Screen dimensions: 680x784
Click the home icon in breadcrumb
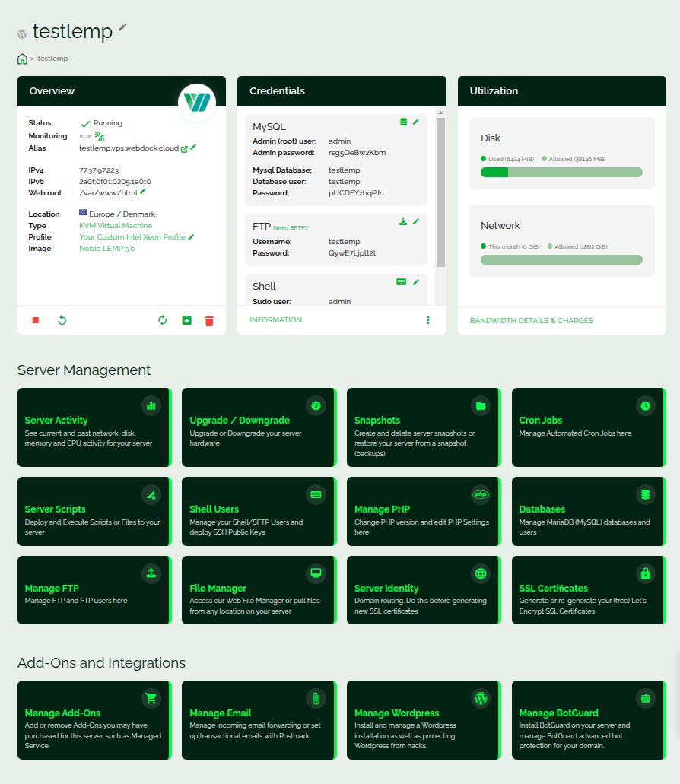[x=23, y=59]
